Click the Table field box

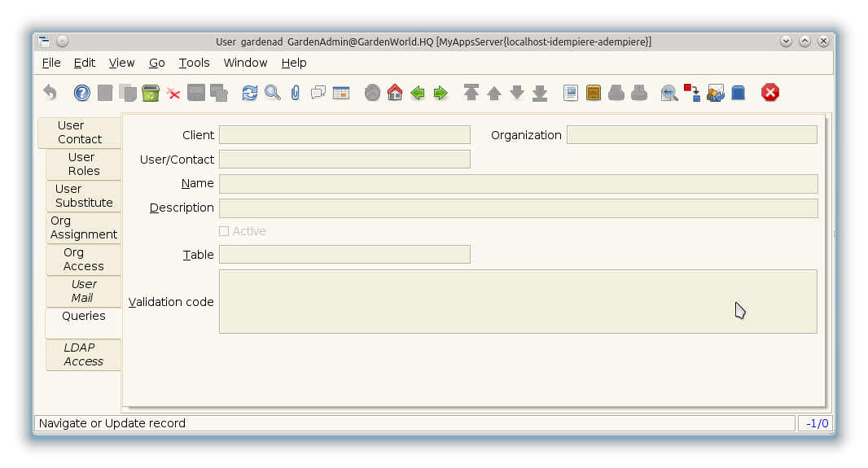(344, 255)
